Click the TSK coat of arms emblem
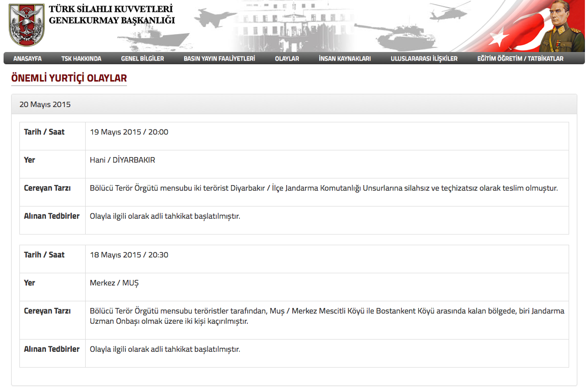This screenshot has height=388, width=588. (25, 24)
